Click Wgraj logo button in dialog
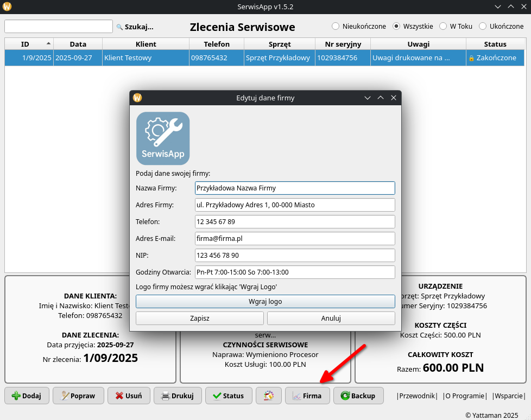This screenshot has height=420, width=531. pyautogui.click(x=265, y=301)
